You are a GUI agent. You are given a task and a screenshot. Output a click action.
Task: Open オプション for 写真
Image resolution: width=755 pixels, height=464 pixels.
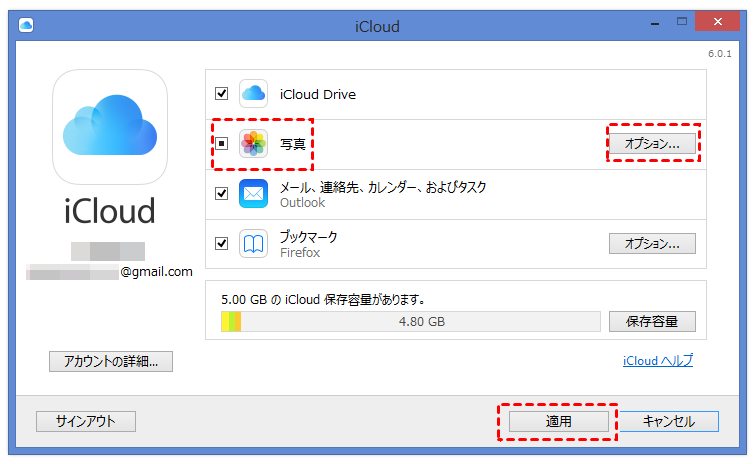(x=652, y=144)
